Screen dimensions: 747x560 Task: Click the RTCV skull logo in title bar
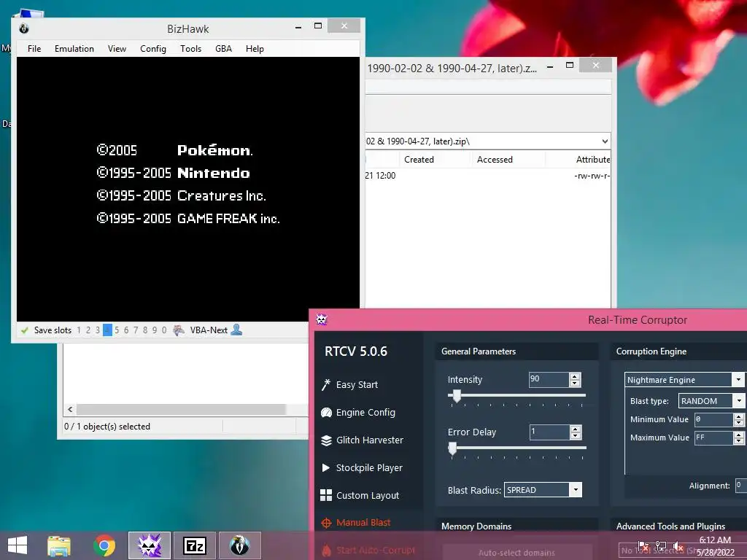[322, 319]
